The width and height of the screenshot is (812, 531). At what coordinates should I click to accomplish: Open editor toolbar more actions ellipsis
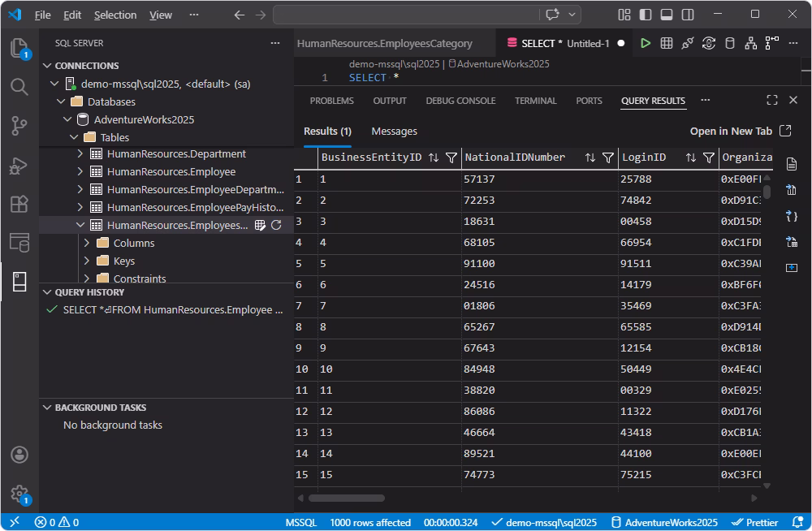pyautogui.click(x=793, y=43)
